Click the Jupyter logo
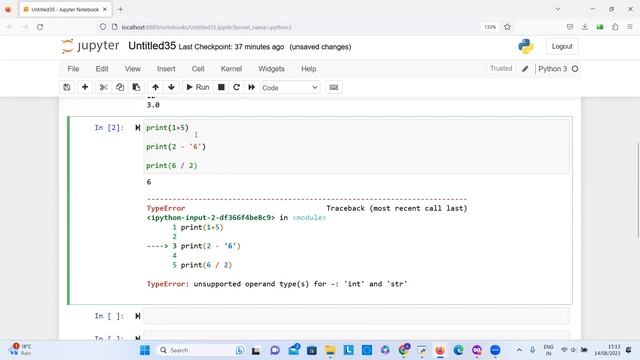Screen dimensions: 640x360 click(x=90, y=46)
